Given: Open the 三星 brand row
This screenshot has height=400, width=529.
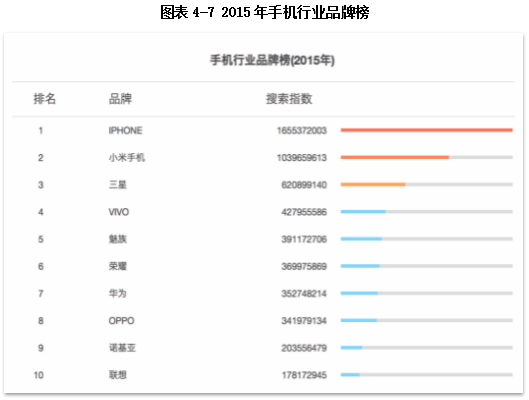Looking at the screenshot, I should (x=117, y=185).
